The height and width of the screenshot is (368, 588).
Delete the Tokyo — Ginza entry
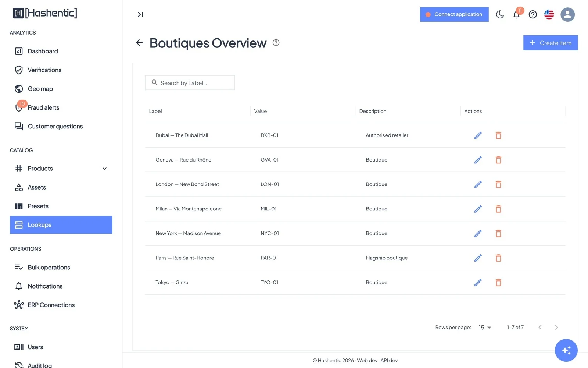click(x=498, y=283)
